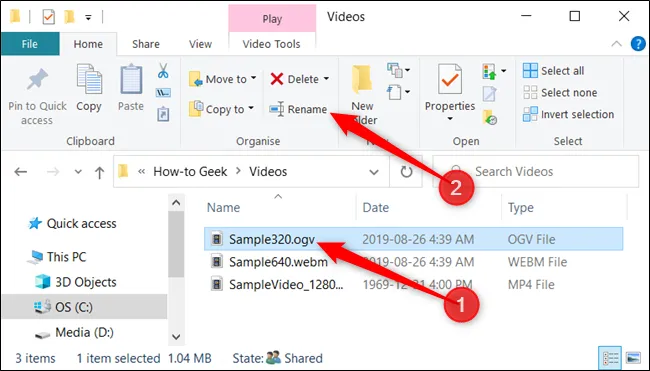Click the Cut scissors icon

(x=163, y=71)
